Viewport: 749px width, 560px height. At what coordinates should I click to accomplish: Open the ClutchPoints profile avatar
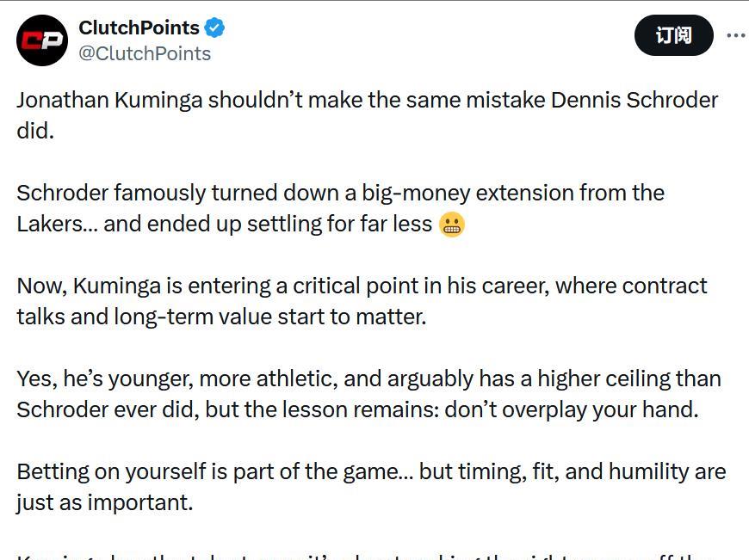click(42, 40)
